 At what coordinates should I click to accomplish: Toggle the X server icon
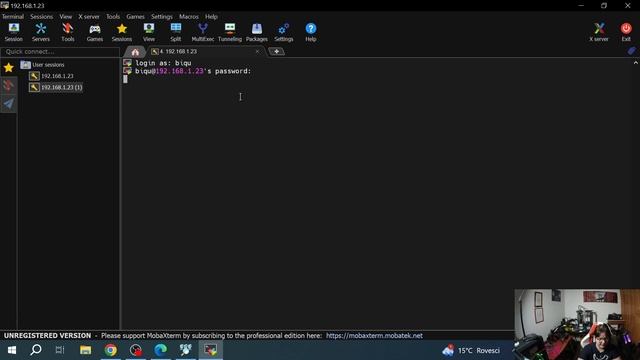point(599,32)
